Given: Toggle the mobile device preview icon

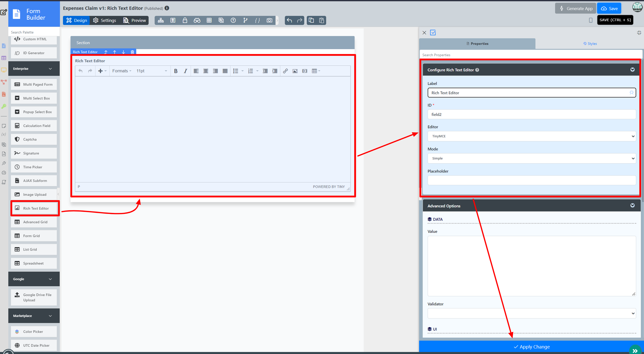Looking at the screenshot, I should [x=591, y=20].
